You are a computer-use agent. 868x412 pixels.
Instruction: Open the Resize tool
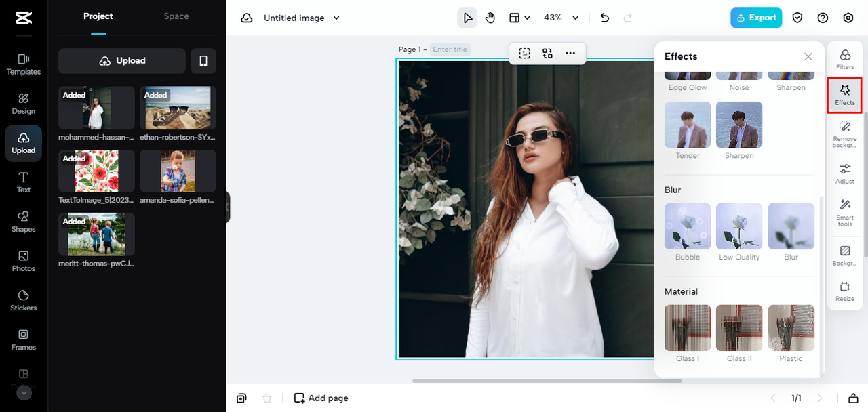845,291
